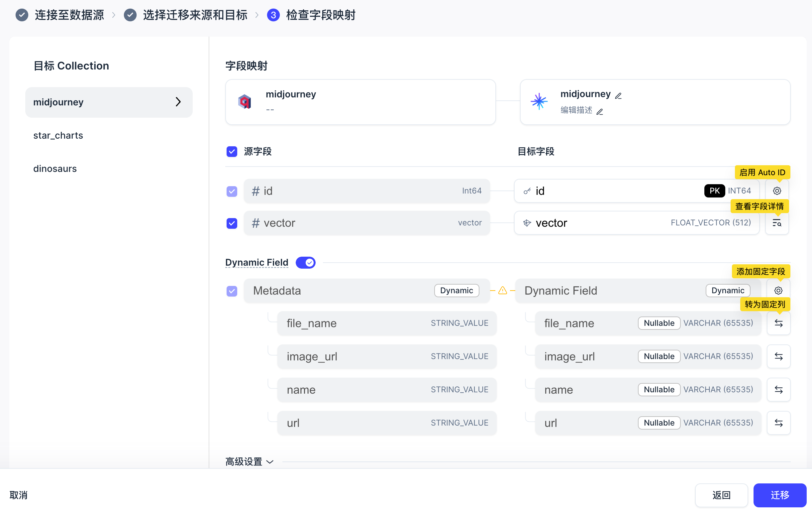Convert file_name to fixed column
812x512 pixels.
click(x=778, y=323)
